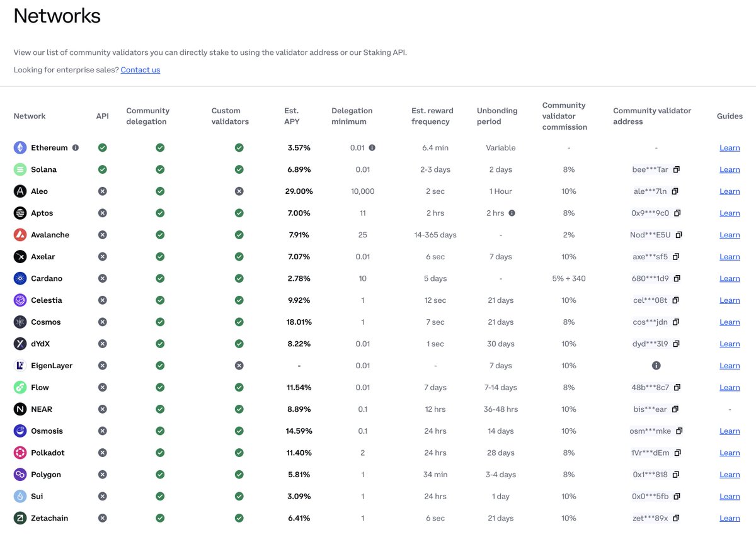Click the dYdX network logo icon
756x542 pixels.
point(20,344)
